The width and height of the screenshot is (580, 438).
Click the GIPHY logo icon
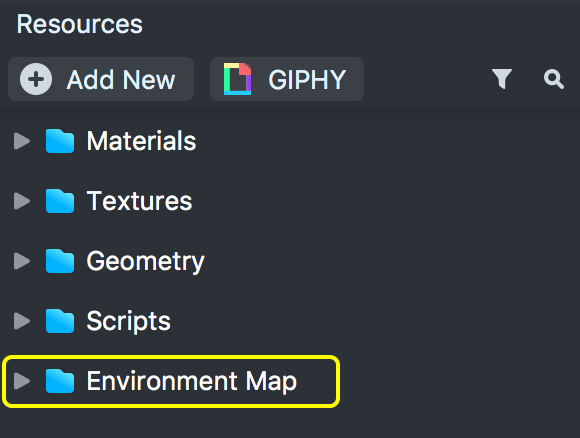tap(237, 79)
